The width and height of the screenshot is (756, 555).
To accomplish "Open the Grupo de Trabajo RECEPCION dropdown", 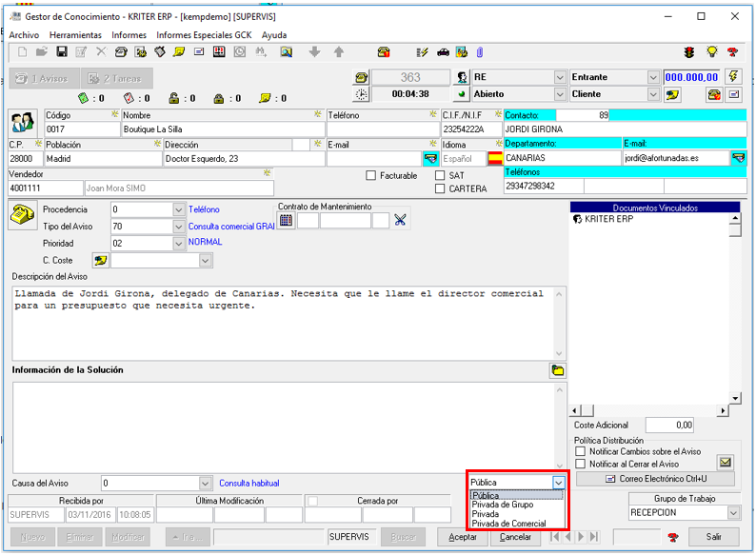I will coord(733,512).
